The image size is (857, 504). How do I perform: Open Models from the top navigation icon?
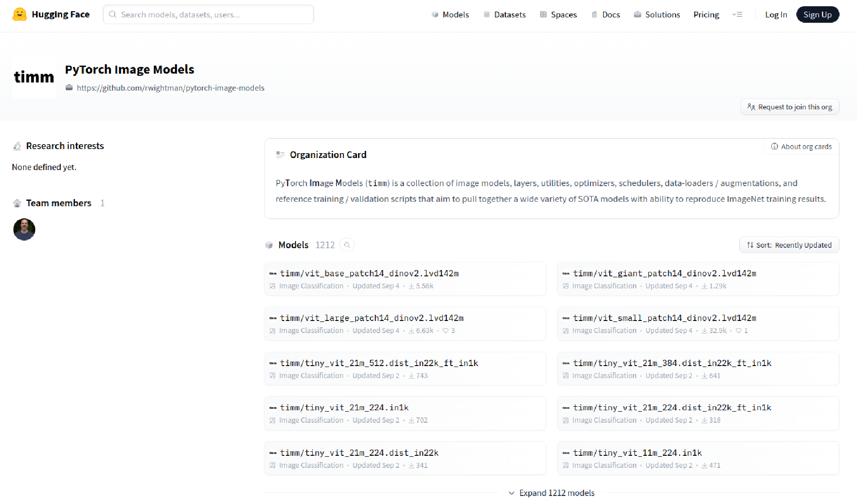pyautogui.click(x=435, y=14)
